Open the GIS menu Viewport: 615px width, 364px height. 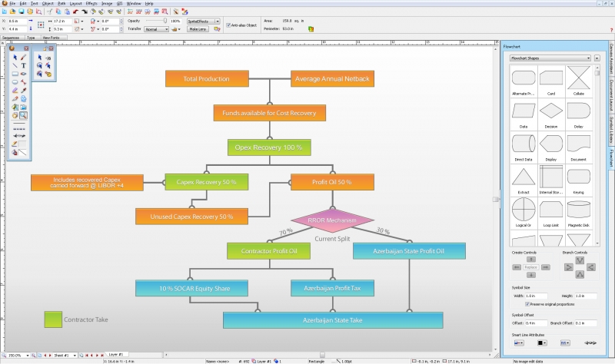[120, 4]
